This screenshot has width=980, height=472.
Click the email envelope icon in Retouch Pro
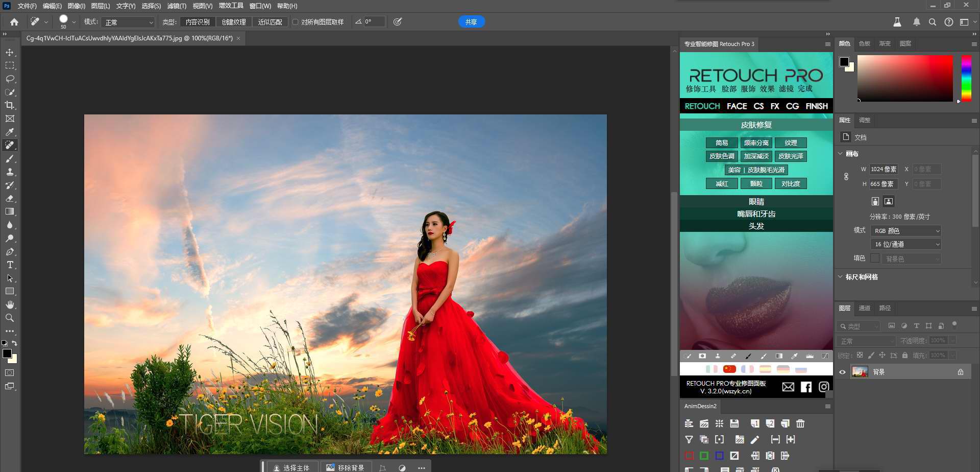coord(788,387)
